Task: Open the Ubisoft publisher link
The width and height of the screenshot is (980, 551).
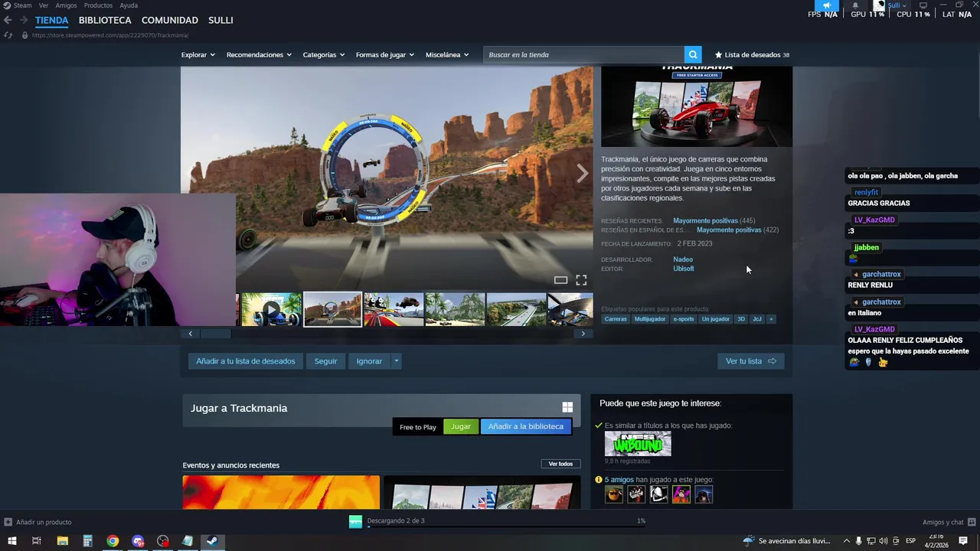Action: (x=684, y=269)
